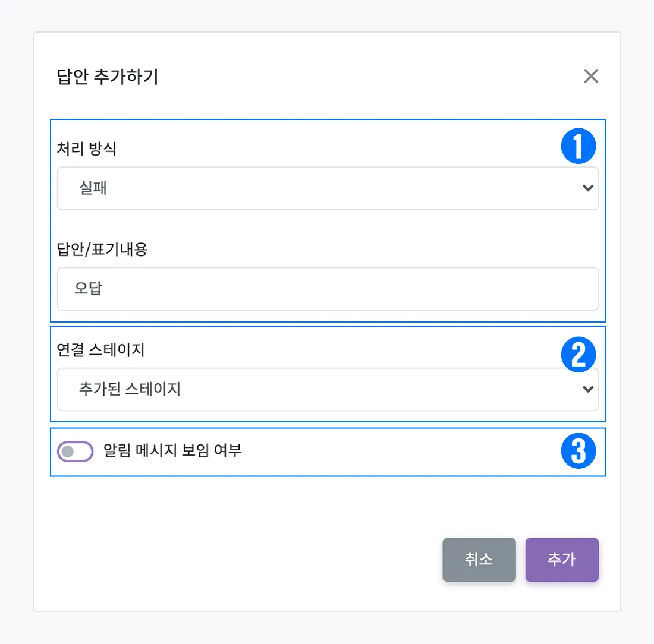Toggle the 알림 메시지 보임 여부 switch
Viewport: 654px width, 644px height.
click(x=75, y=452)
